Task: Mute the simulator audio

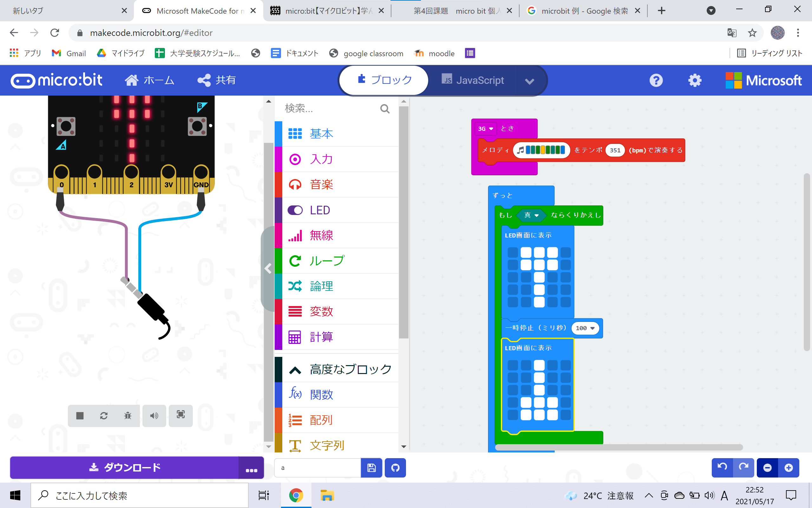Action: pyautogui.click(x=154, y=416)
